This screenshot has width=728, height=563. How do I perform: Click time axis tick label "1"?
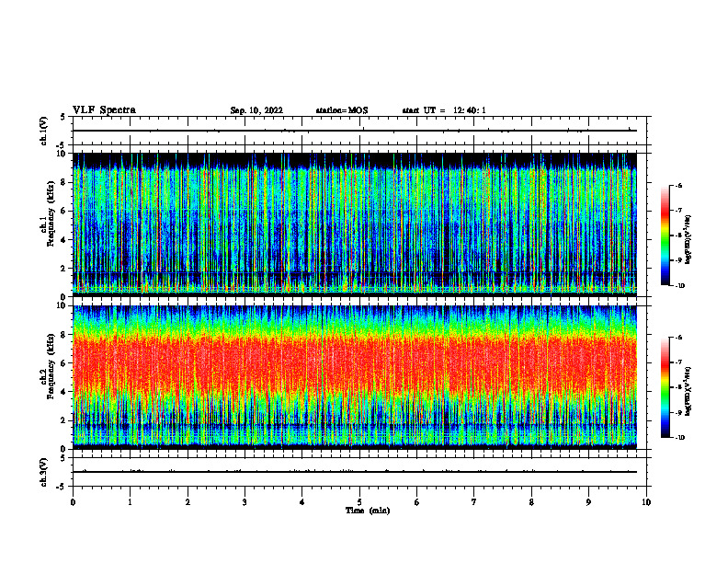pos(131,502)
